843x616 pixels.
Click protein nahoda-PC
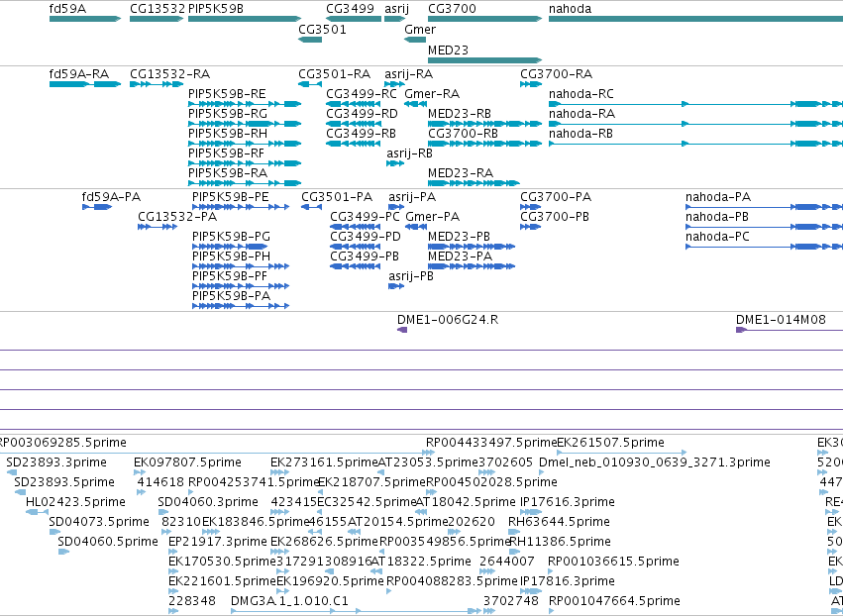coord(764,247)
